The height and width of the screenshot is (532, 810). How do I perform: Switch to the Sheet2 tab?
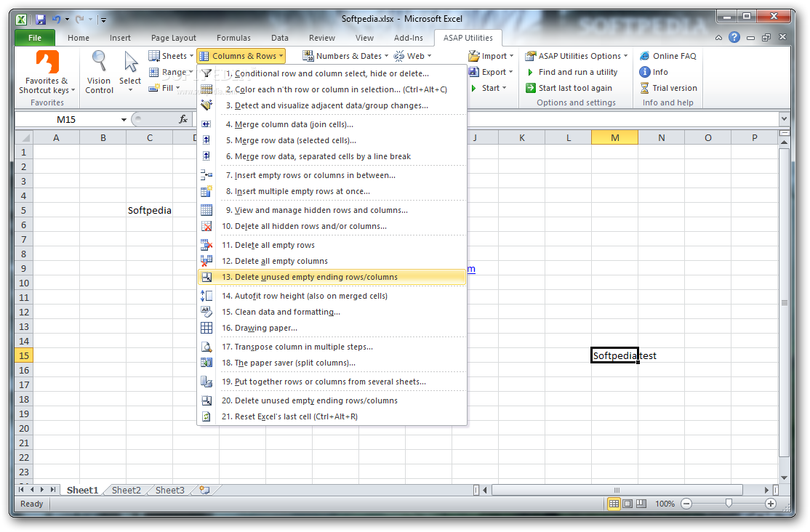point(126,490)
